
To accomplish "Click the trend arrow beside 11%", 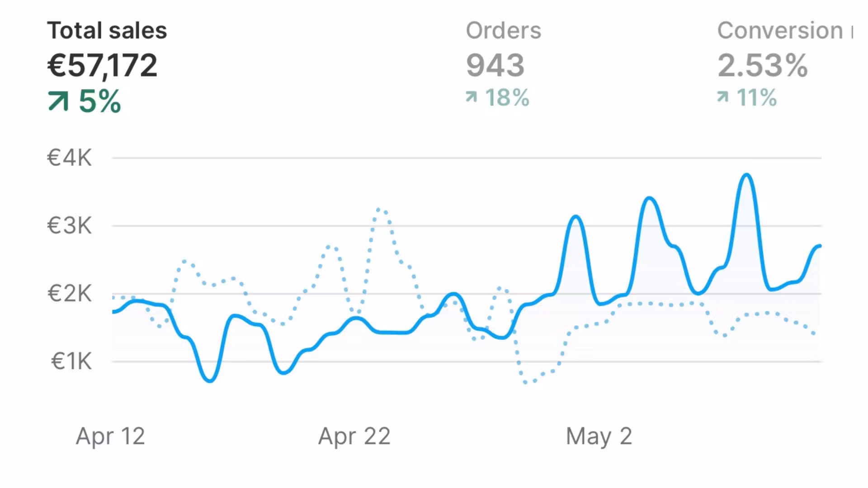I will [x=722, y=97].
